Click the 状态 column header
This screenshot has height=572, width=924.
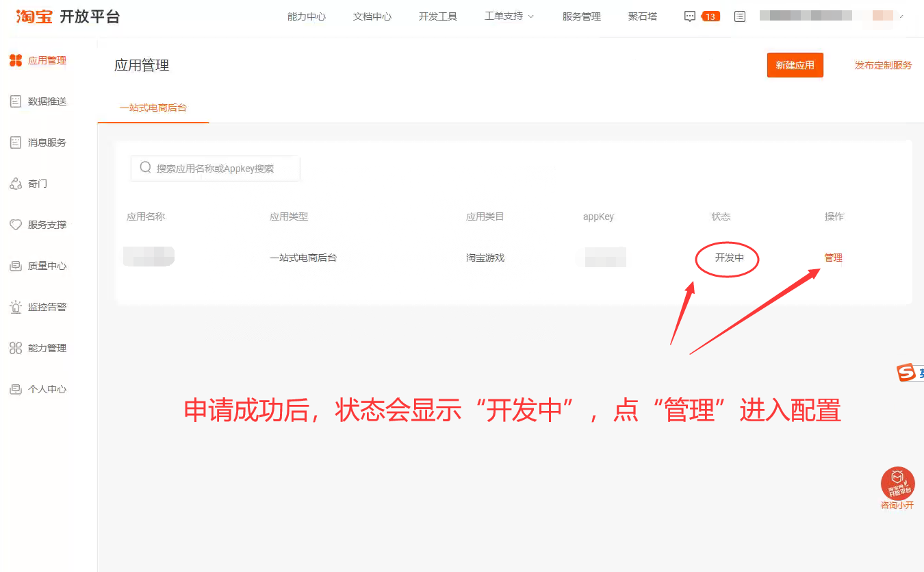tap(721, 216)
